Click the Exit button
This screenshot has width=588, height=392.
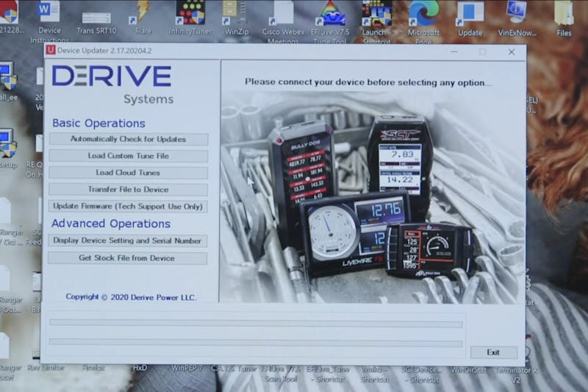(493, 352)
